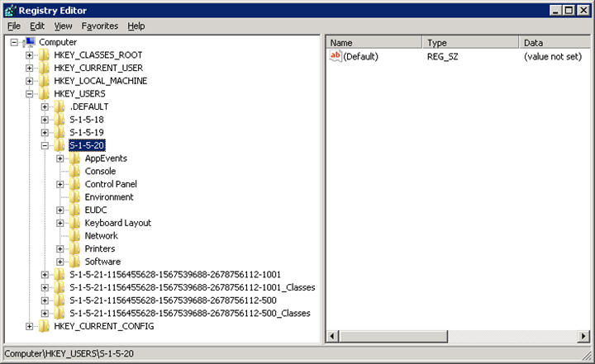Expand the SID key ending in 2678756112-1001
This screenshot has height=364, width=595.
[x=45, y=275]
